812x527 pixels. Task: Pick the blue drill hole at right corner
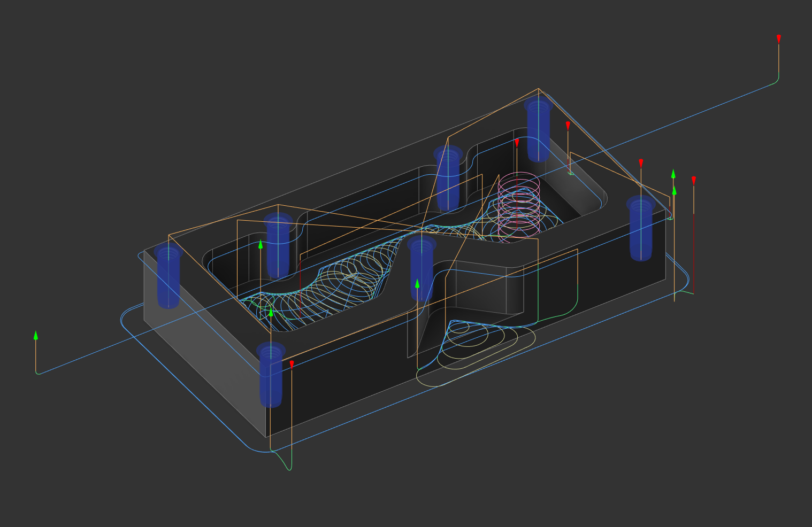[641, 230]
